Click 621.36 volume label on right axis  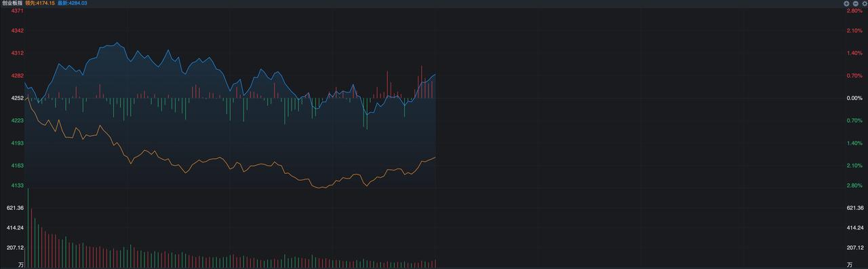click(x=855, y=207)
